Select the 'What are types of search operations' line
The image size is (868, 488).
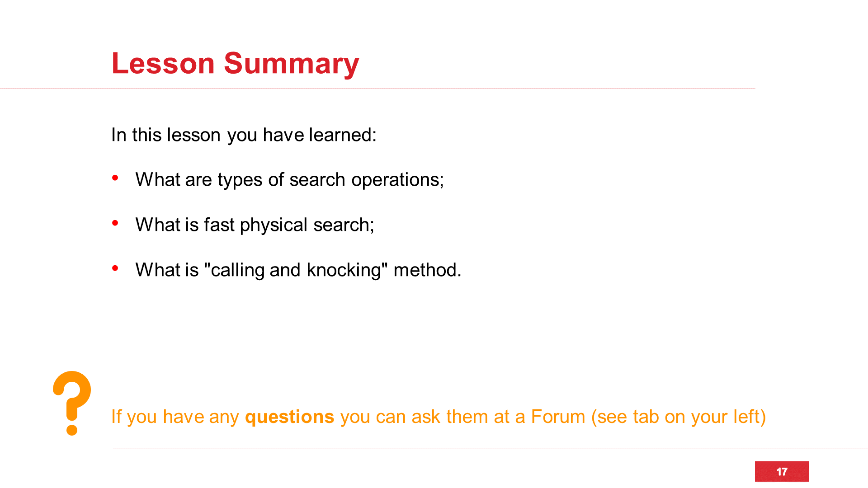pyautogui.click(x=289, y=179)
